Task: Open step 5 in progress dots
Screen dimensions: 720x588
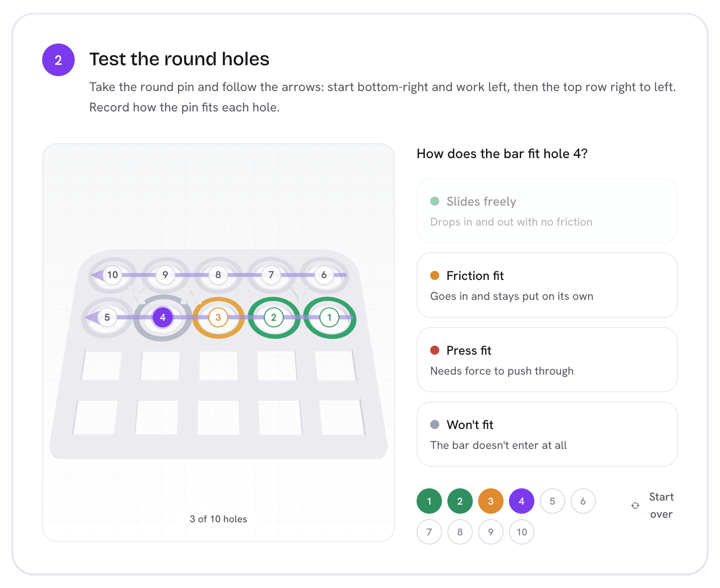Action: click(552, 501)
